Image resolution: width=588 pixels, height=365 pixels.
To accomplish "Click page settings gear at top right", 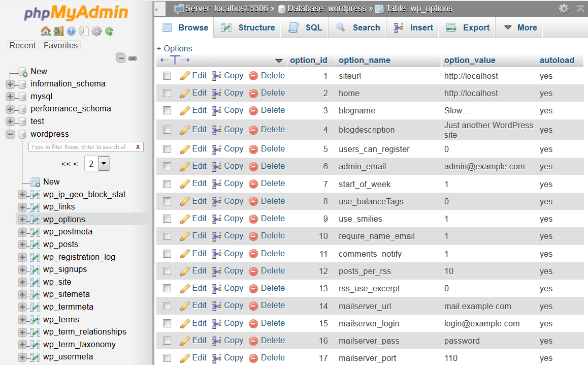I will point(564,8).
